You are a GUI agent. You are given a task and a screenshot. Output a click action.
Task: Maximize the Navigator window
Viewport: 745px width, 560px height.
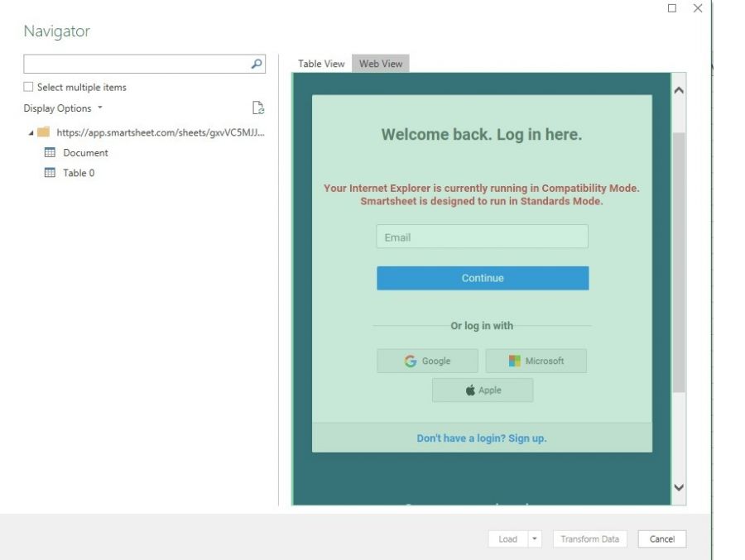[x=672, y=8]
